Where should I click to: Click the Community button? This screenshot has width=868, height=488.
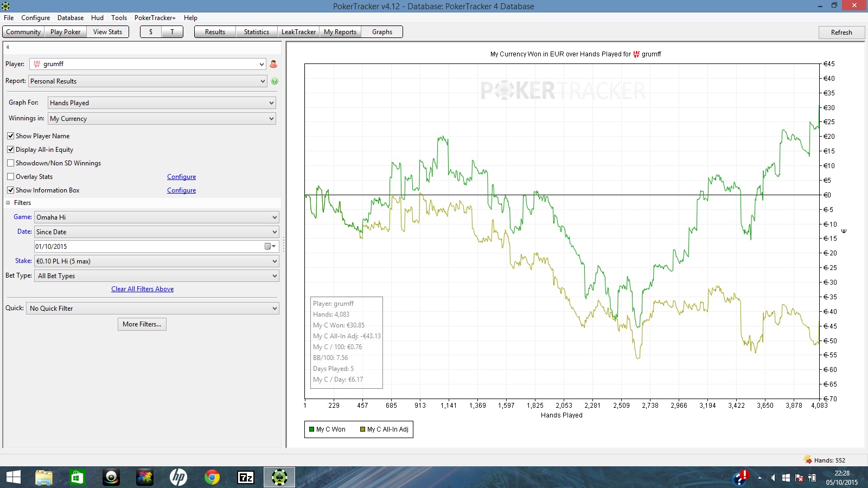23,32
